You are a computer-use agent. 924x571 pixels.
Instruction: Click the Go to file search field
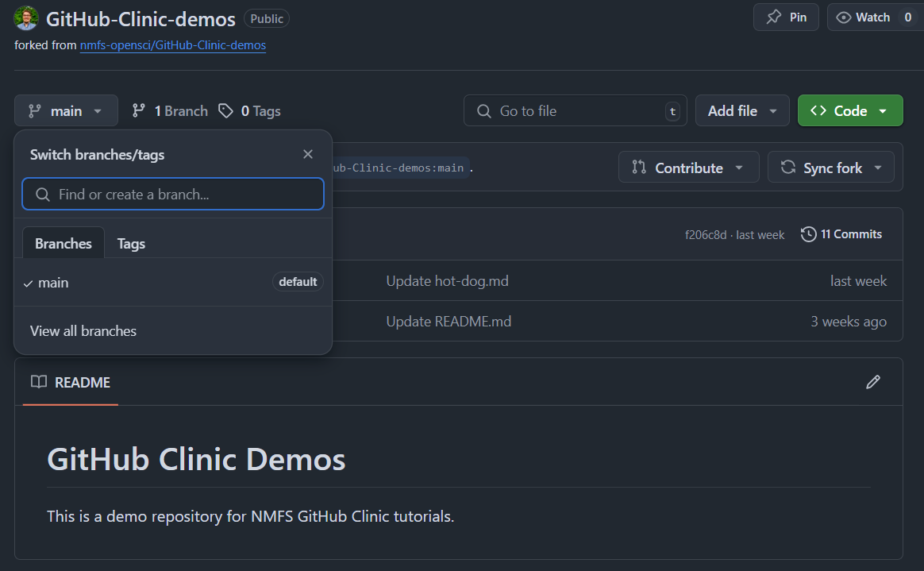pyautogui.click(x=576, y=110)
